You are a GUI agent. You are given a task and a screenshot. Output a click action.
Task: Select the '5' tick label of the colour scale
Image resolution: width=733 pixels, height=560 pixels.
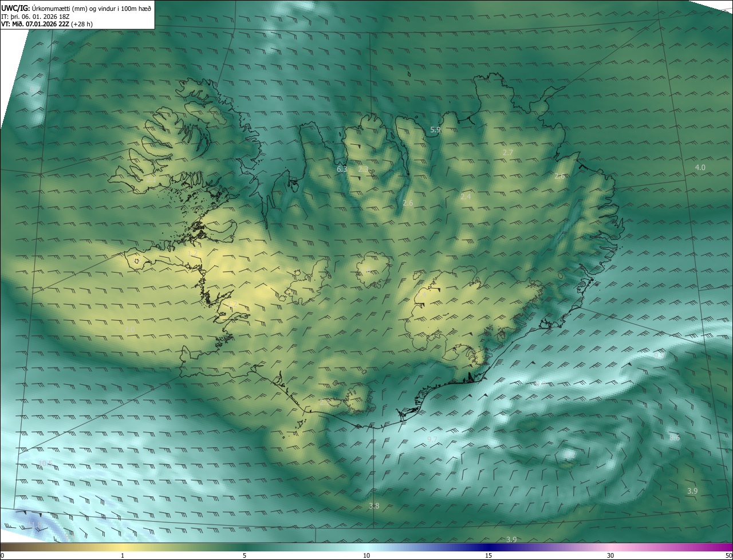coord(245,555)
